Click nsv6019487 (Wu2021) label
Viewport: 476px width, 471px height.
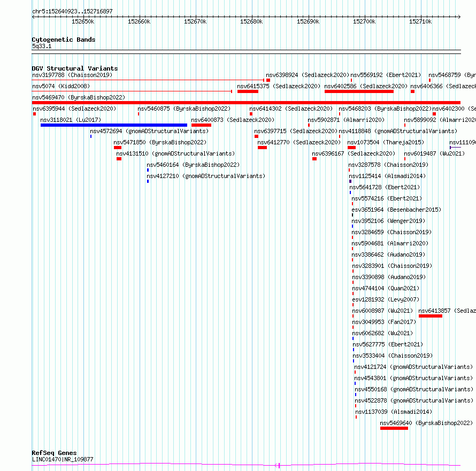click(434, 153)
